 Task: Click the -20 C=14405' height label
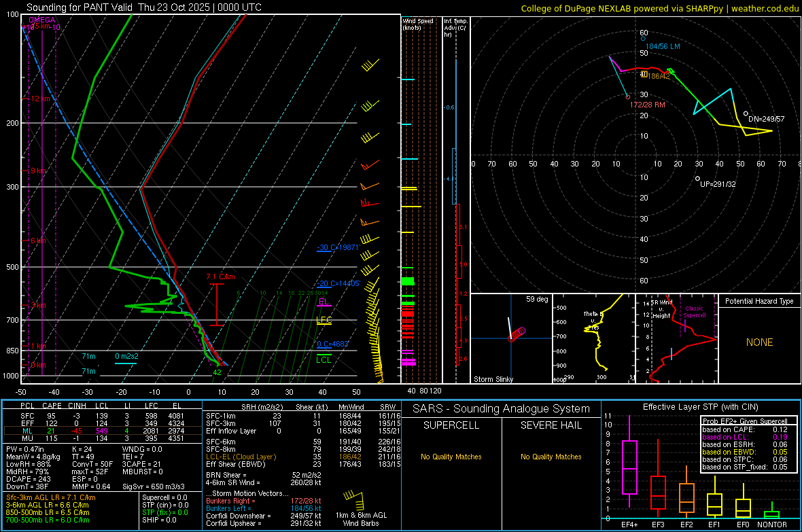(338, 283)
